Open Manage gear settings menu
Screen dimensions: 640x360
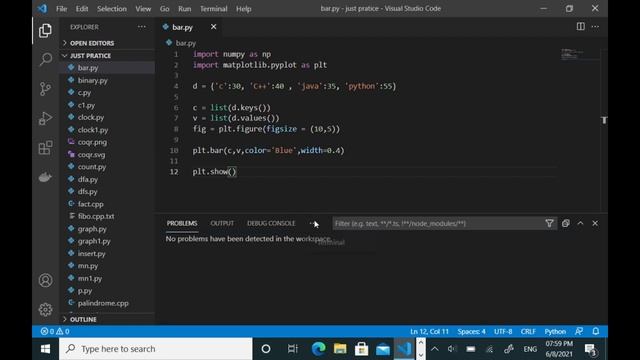(45, 309)
